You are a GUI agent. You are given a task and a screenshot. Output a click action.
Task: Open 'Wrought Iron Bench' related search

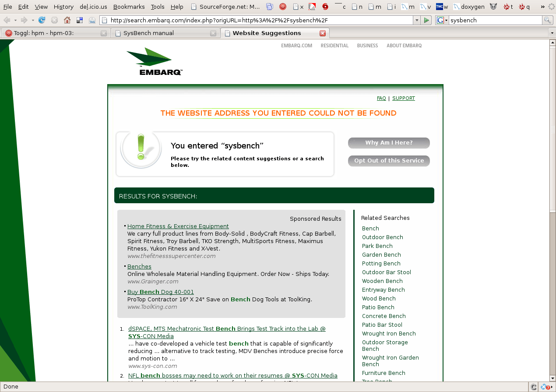pyautogui.click(x=389, y=334)
